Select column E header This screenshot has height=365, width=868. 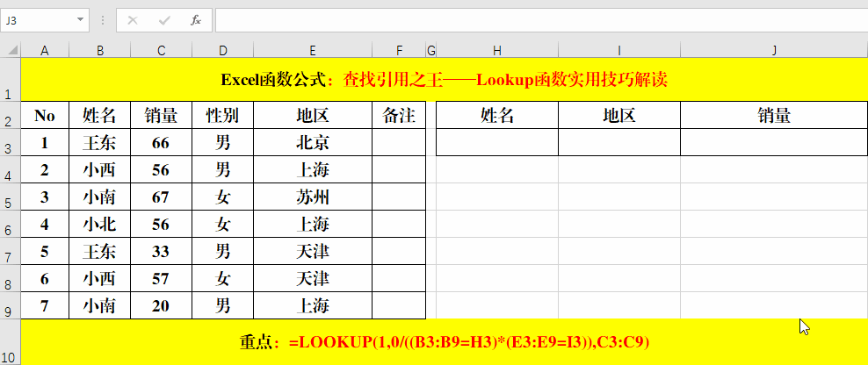point(313,50)
